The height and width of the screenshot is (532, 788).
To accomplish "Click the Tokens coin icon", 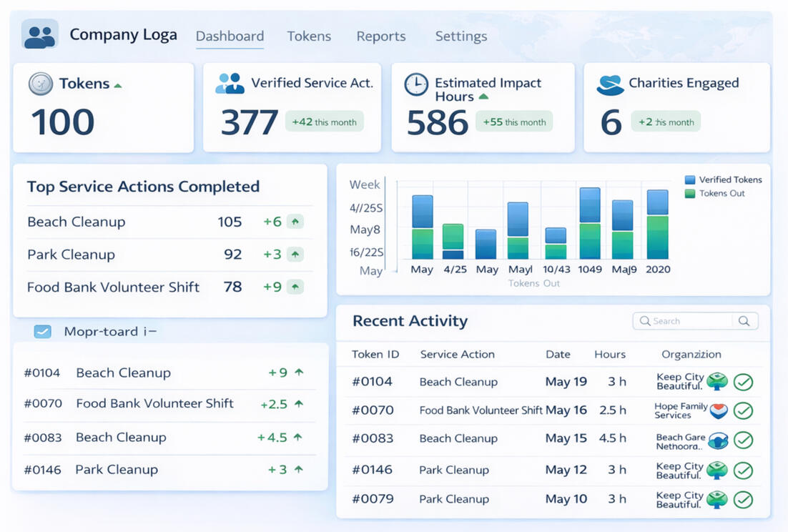I will [x=40, y=84].
